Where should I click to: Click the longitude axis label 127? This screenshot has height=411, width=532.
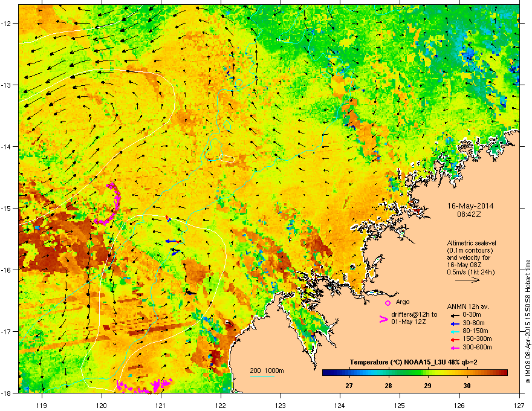coord(519,405)
